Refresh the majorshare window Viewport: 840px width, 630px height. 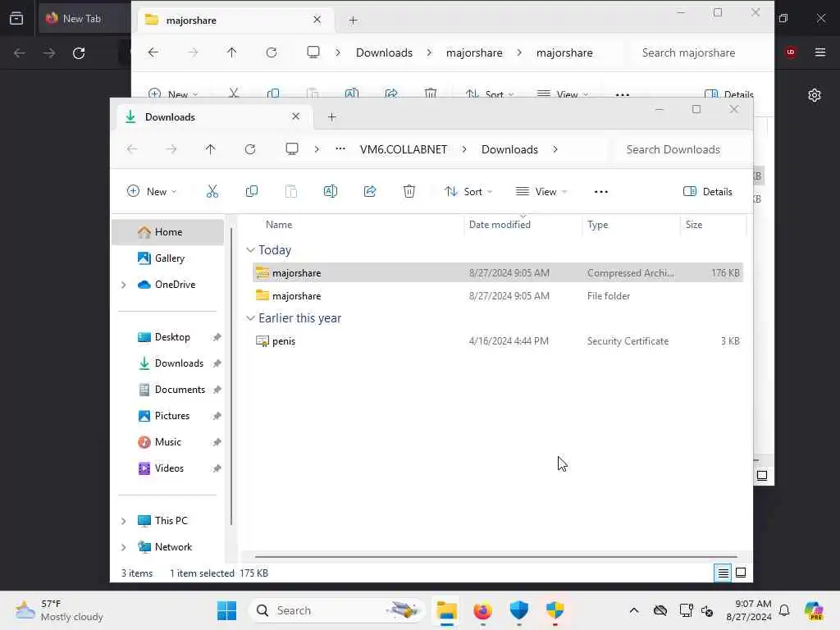click(x=272, y=52)
